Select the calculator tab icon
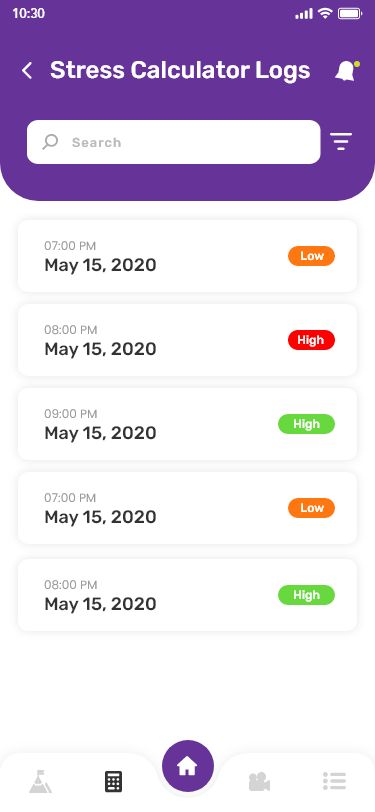The height and width of the screenshot is (812, 375). pyautogui.click(x=113, y=781)
